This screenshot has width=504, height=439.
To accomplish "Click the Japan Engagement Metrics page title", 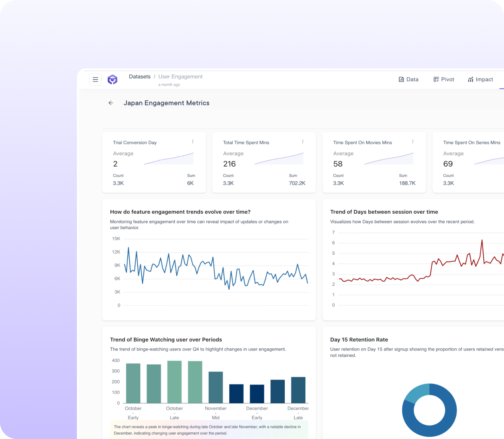I will 166,103.
